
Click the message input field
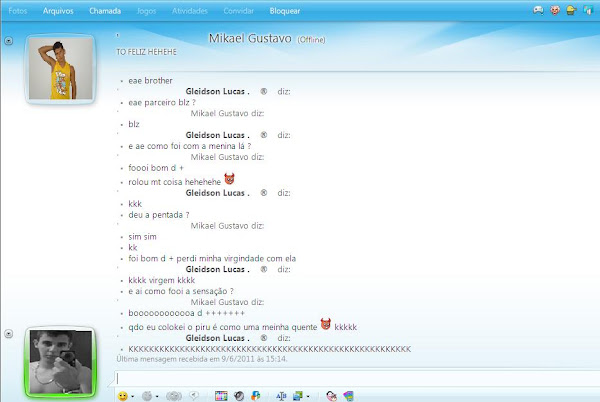[356, 378]
